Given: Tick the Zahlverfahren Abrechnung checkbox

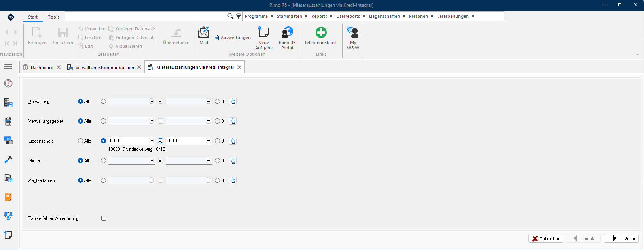Looking at the screenshot, I should (104, 218).
